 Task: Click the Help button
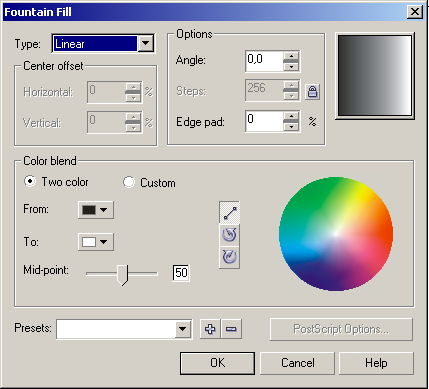(x=376, y=363)
